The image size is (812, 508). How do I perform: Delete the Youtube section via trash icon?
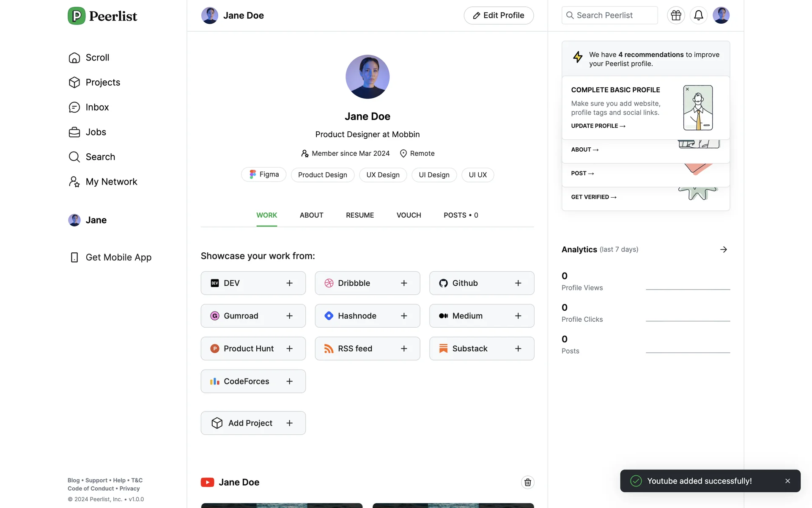click(527, 482)
